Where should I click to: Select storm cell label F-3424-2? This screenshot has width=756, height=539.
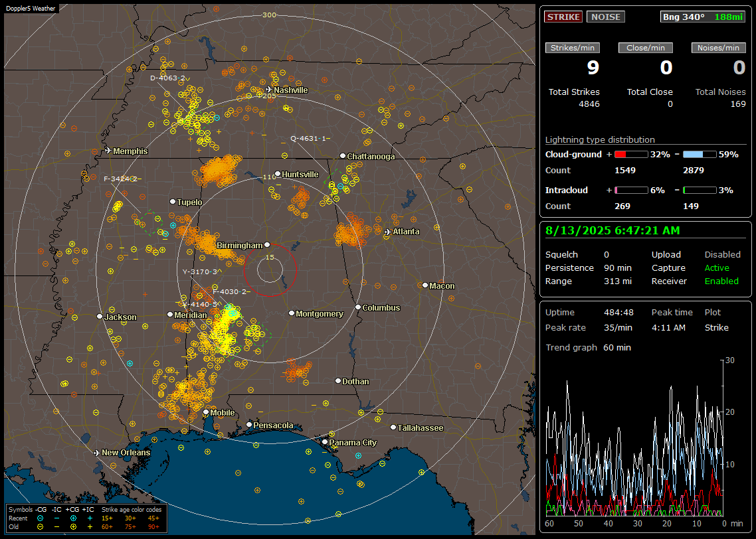coord(121,179)
